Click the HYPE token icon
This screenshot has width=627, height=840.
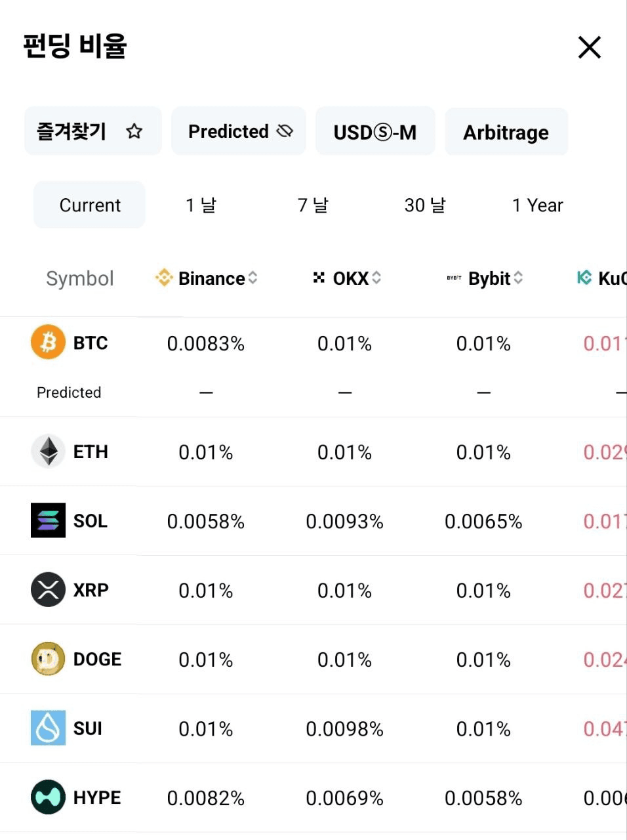click(48, 797)
